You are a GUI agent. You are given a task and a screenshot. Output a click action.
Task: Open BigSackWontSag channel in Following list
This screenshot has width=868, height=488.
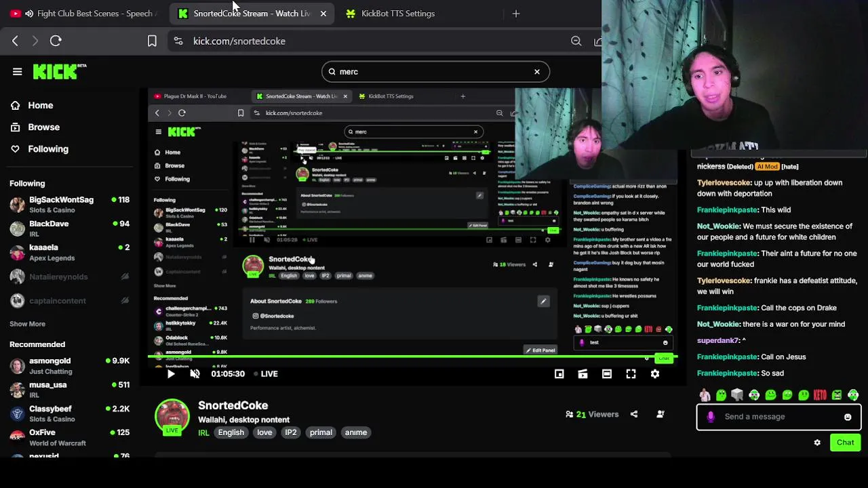point(69,204)
